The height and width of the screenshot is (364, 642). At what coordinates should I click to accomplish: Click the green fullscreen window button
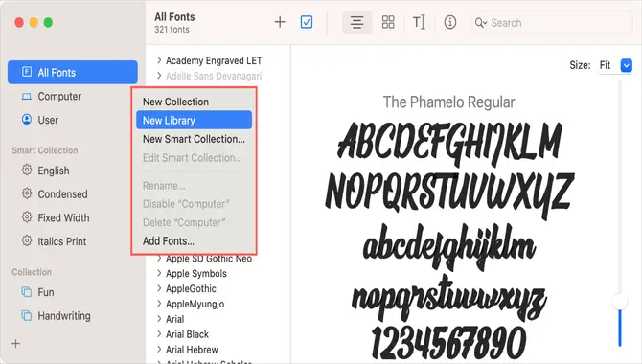tap(48, 23)
